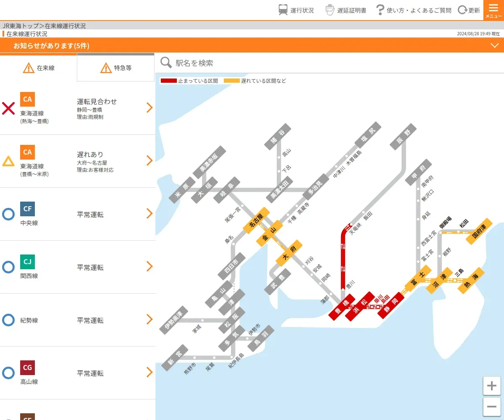Select 富士 station on the map
504x420 pixels.
418,278
